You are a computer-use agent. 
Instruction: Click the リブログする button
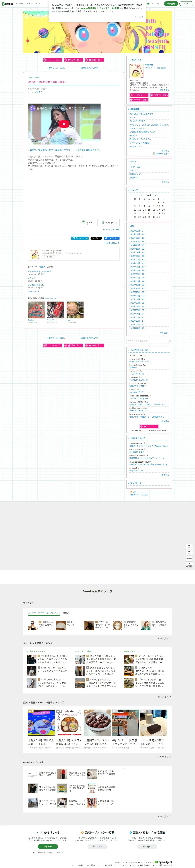[109, 223]
